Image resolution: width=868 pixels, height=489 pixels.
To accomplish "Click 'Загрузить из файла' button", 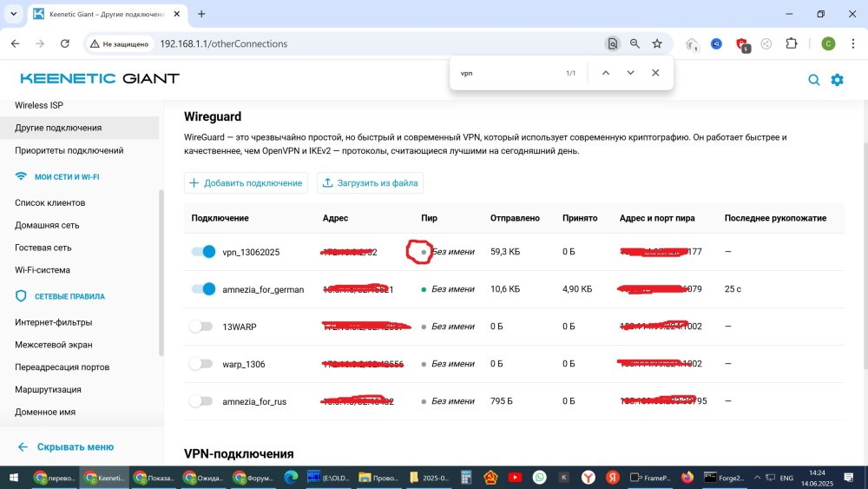I will coord(370,182).
